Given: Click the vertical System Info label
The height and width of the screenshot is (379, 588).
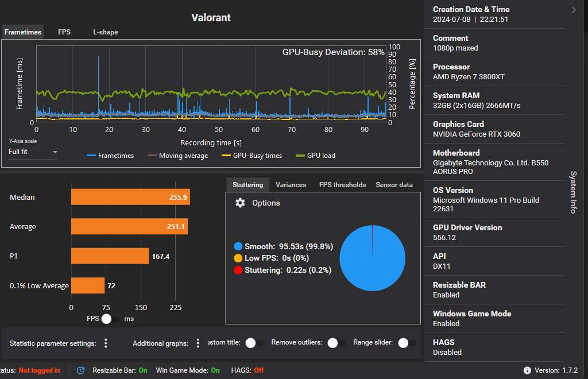Looking at the screenshot, I should (x=574, y=192).
